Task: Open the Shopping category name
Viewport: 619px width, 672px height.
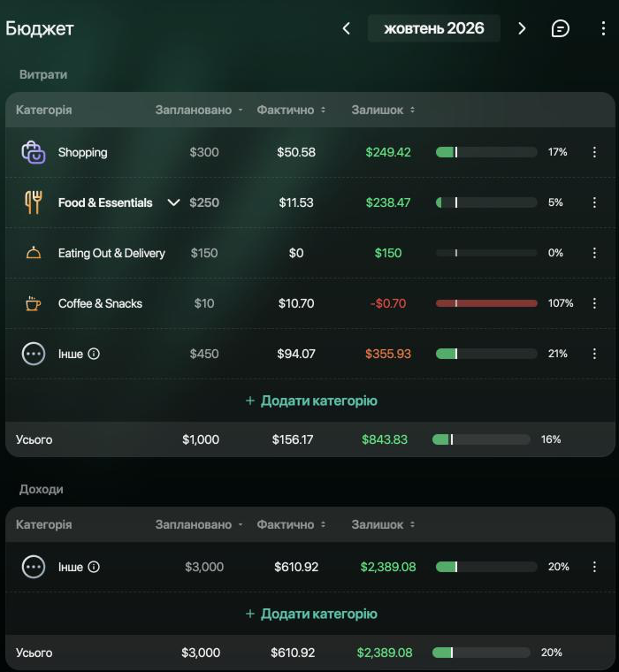Action: point(83,152)
